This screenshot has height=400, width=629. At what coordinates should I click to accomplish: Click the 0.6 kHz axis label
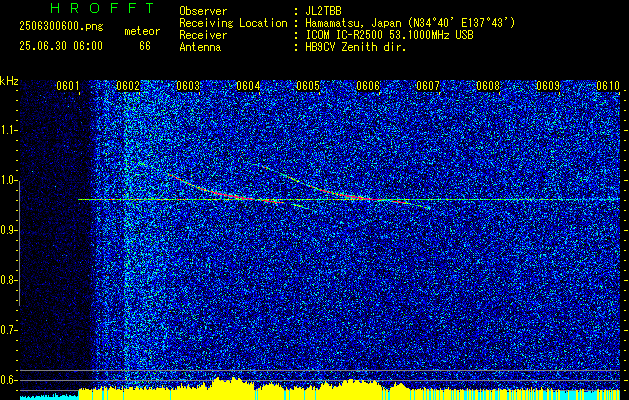point(7,380)
